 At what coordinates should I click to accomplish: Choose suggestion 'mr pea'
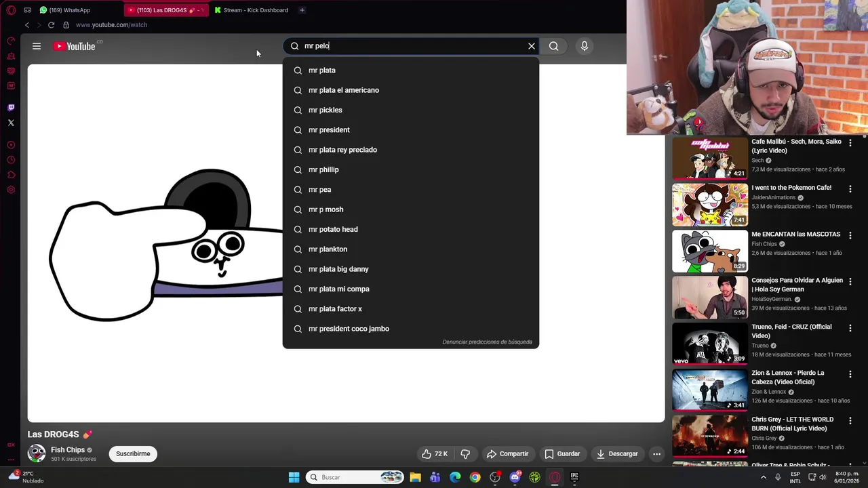tap(411, 190)
